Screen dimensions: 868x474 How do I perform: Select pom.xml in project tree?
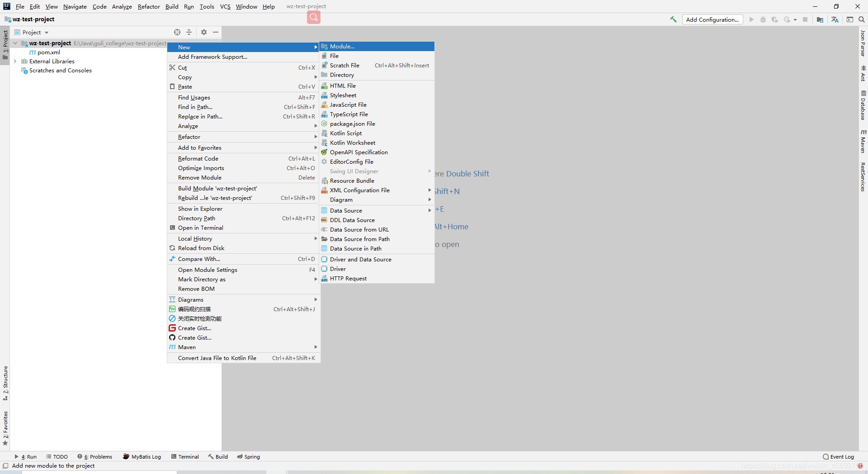[x=45, y=52]
